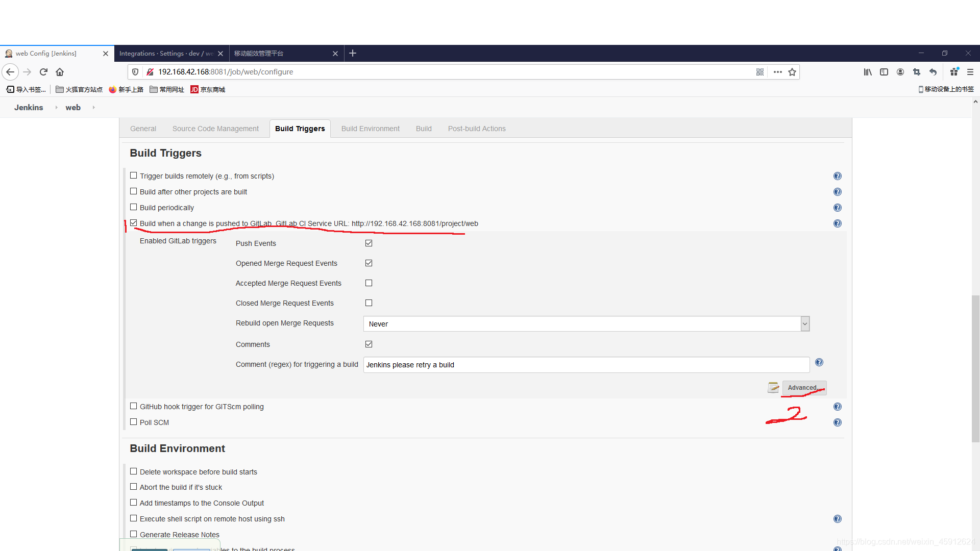This screenshot has width=980, height=551.
Task: Enable Build after other projects are built
Action: pyautogui.click(x=134, y=191)
